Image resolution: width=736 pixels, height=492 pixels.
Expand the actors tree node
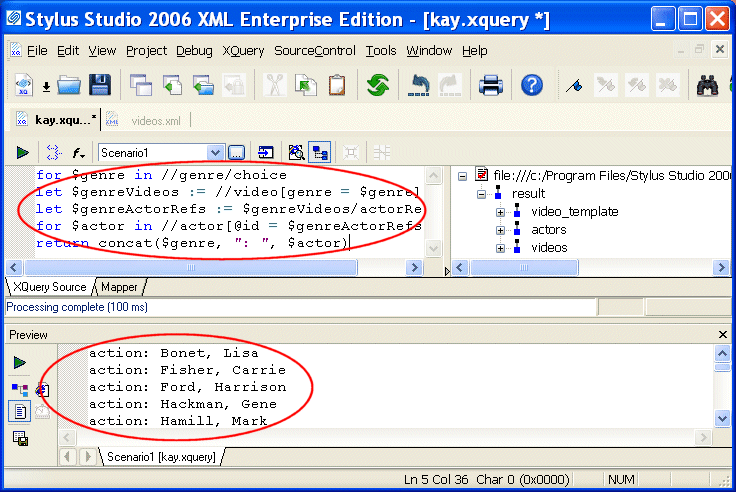point(500,230)
